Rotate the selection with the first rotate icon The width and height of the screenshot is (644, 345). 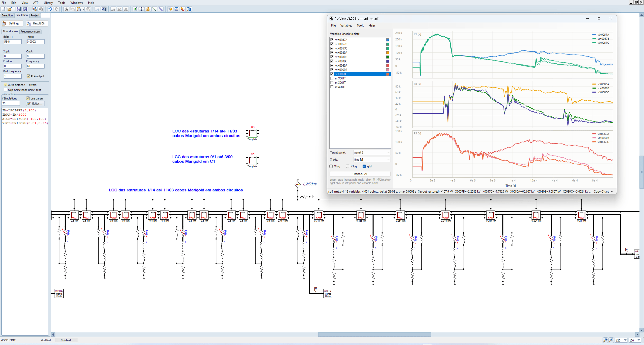click(x=113, y=9)
